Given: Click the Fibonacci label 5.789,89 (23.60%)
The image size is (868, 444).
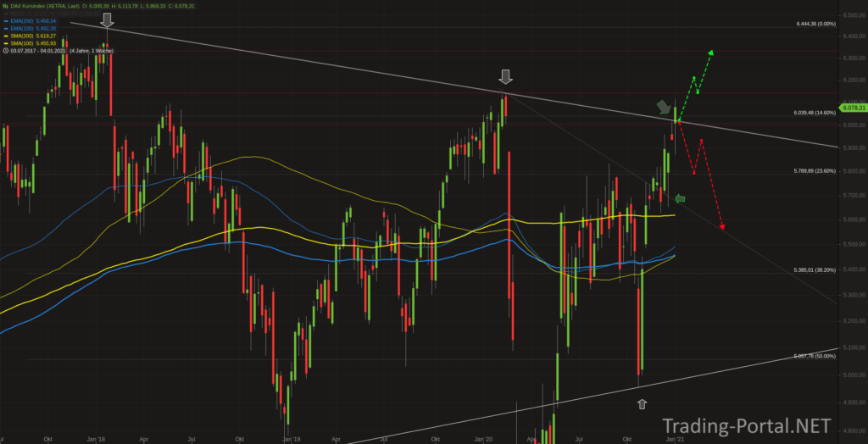Looking at the screenshot, I should (x=814, y=171).
